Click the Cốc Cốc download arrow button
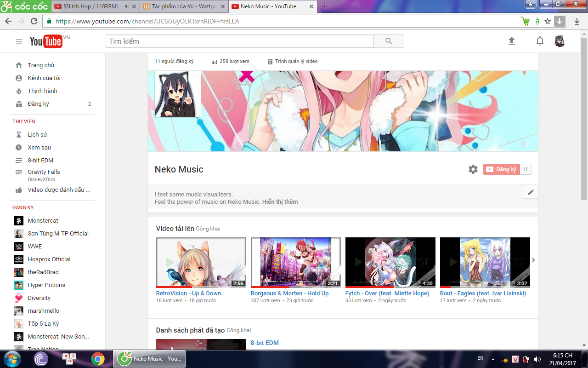588x368 pixels. pos(559,21)
